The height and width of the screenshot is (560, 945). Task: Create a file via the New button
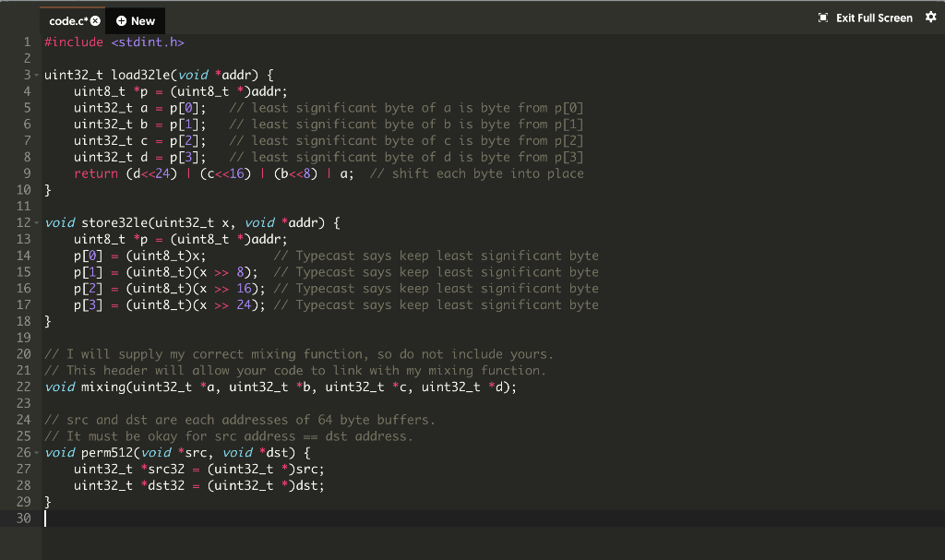(x=135, y=19)
